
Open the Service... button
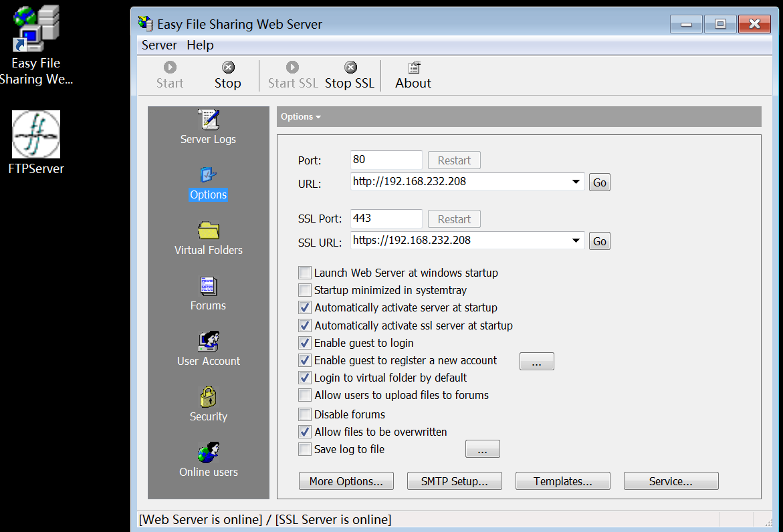(671, 481)
